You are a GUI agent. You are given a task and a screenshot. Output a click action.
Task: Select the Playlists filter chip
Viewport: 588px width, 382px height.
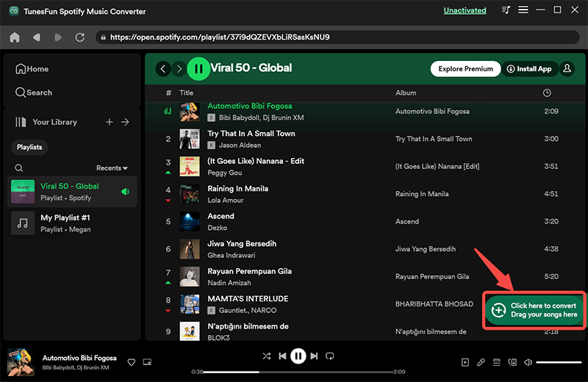tap(29, 148)
